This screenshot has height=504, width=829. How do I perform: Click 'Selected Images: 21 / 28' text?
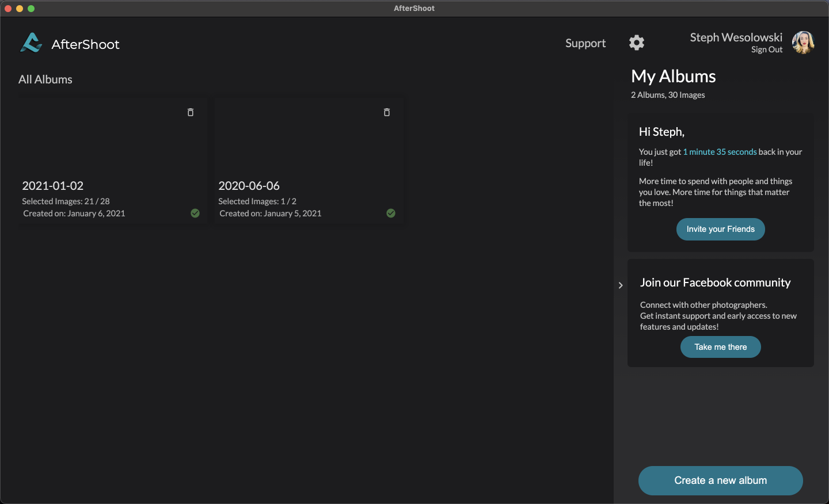(x=66, y=201)
